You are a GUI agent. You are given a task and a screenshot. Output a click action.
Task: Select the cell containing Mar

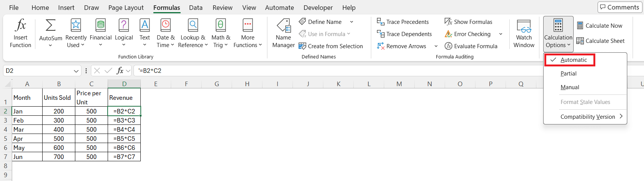click(x=27, y=129)
